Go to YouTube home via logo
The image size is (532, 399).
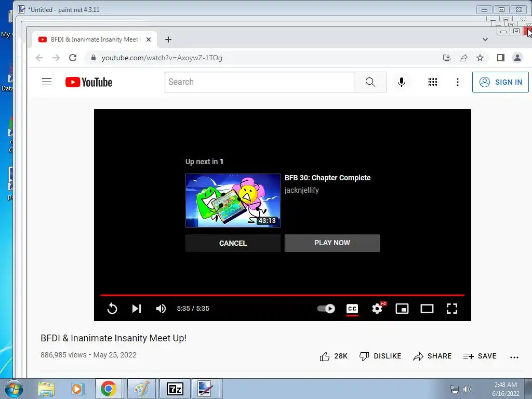(x=88, y=82)
